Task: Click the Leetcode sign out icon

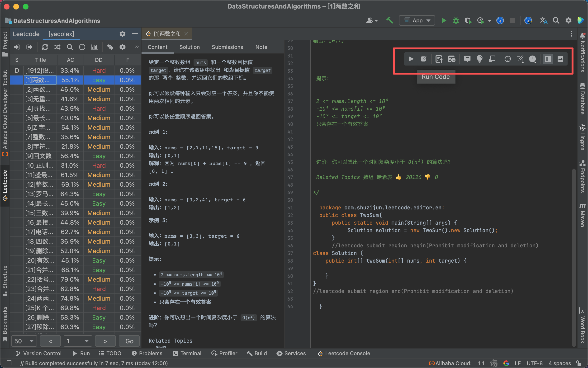Action: click(29, 47)
